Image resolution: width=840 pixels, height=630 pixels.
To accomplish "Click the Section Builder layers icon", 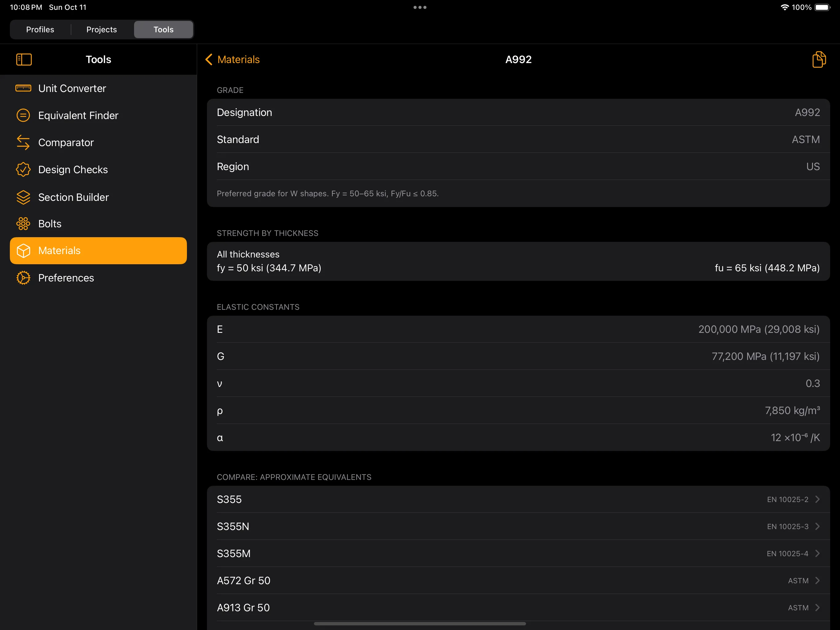I will [23, 197].
